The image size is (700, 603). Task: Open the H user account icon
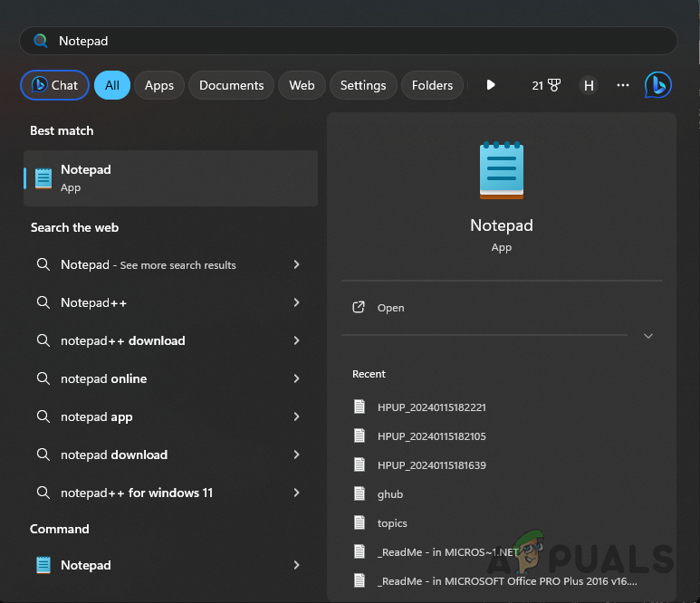[x=589, y=85]
